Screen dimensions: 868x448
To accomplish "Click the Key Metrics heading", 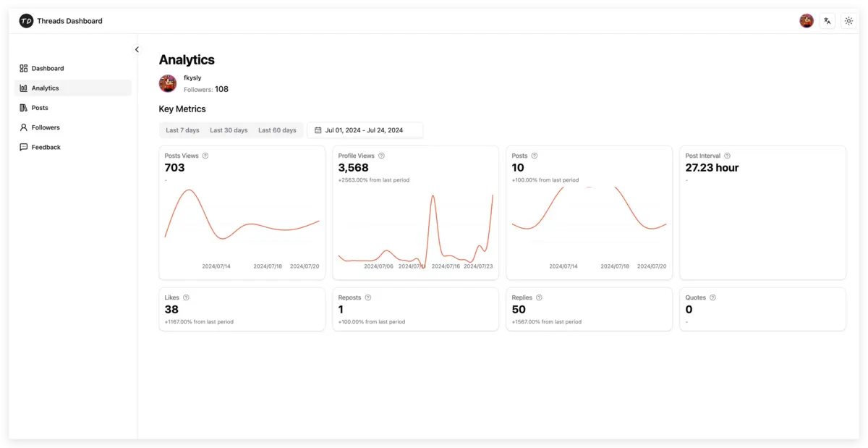I will [182, 109].
